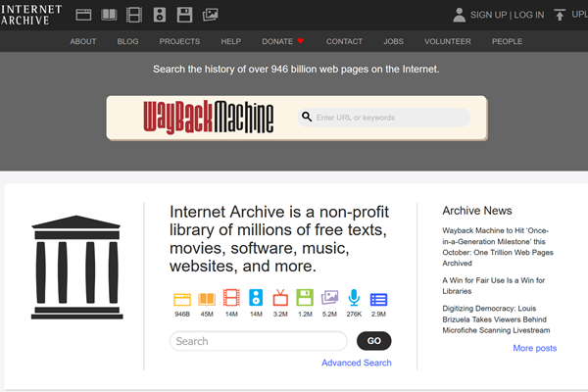Open TV icon labeled 3.2M
This screenshot has height=392, width=588.
(280, 298)
